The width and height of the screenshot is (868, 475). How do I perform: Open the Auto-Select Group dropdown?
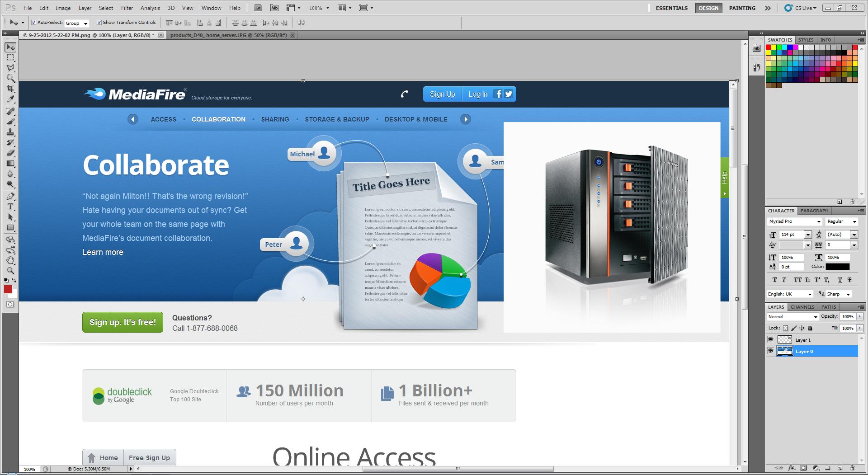coord(77,23)
